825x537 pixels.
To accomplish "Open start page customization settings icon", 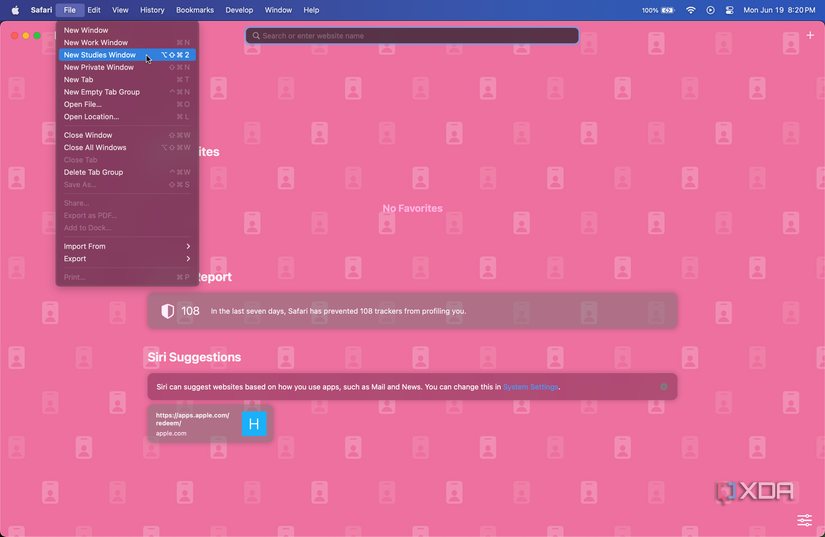I will pyautogui.click(x=804, y=520).
